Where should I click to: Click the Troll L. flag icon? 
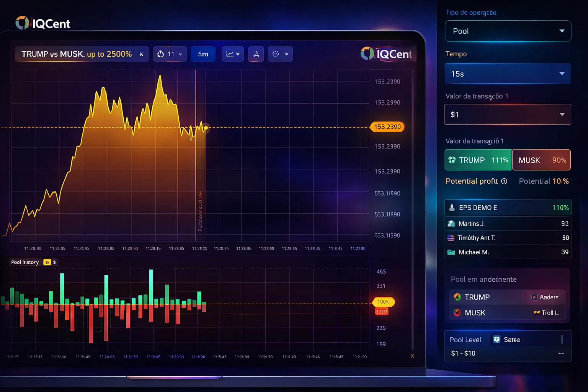coord(537,313)
